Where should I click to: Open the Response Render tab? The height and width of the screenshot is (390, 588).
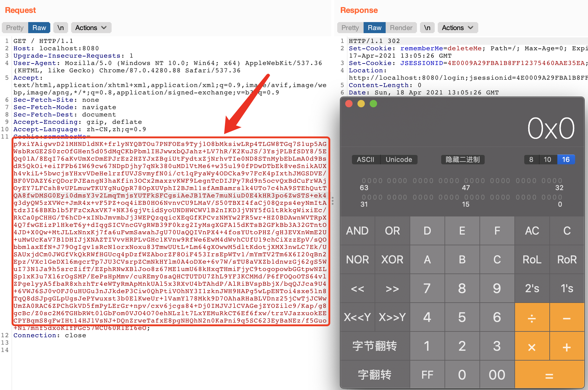click(401, 28)
